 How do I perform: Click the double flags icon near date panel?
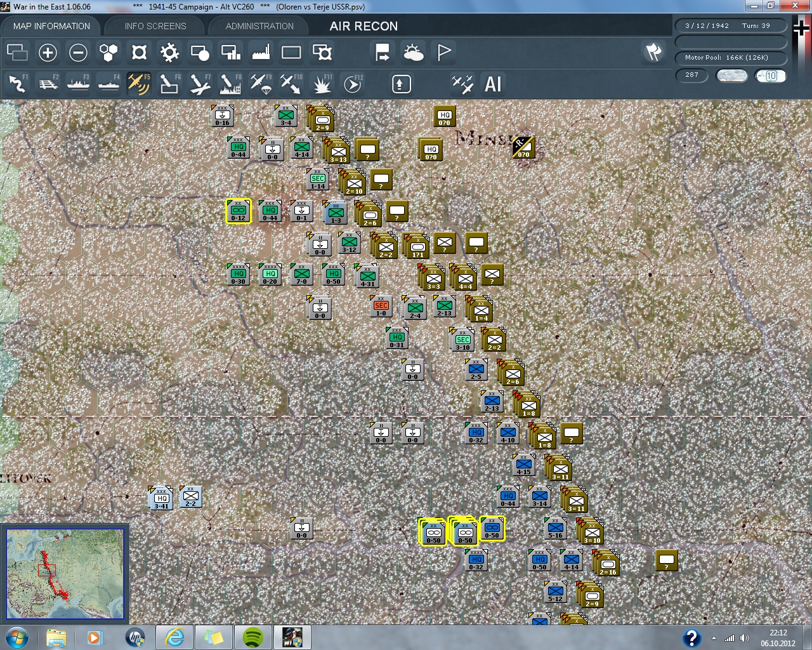(653, 52)
